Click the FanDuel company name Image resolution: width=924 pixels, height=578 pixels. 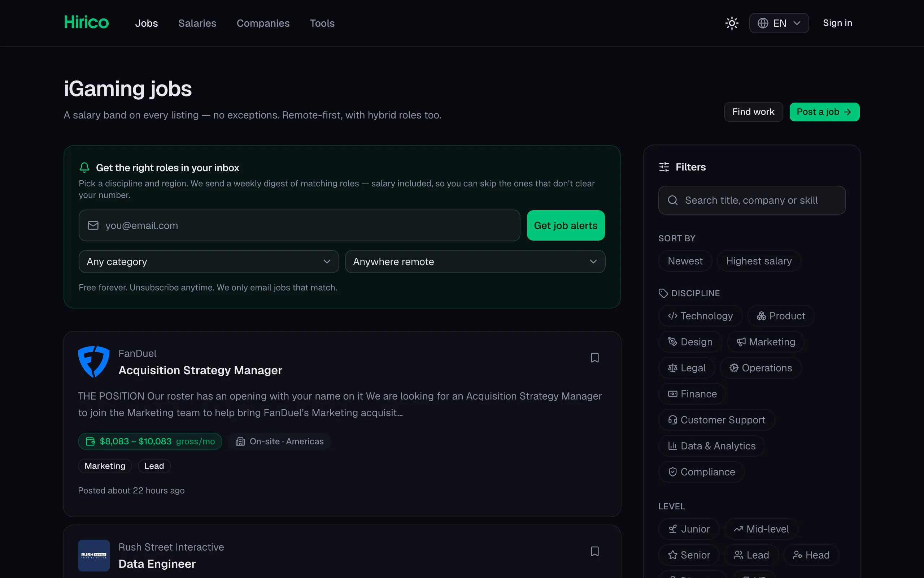[x=138, y=353]
